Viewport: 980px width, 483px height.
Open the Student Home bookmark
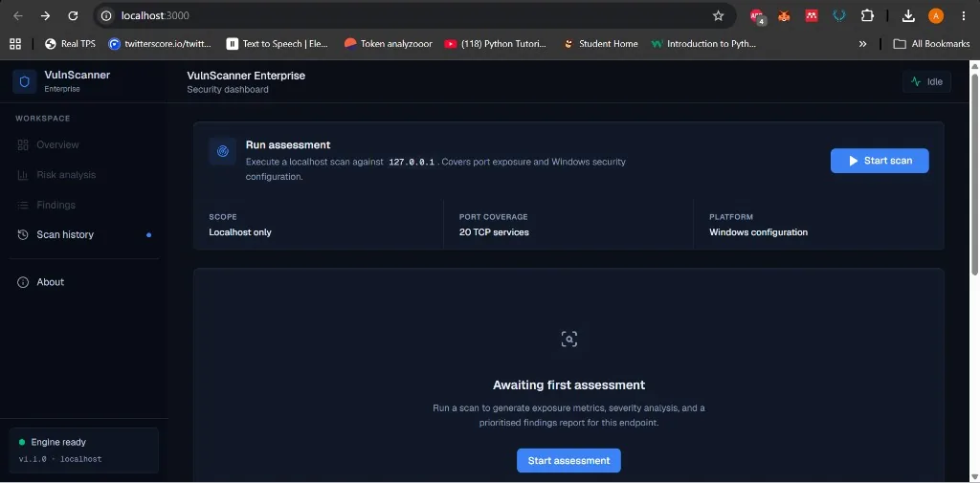pyautogui.click(x=601, y=44)
